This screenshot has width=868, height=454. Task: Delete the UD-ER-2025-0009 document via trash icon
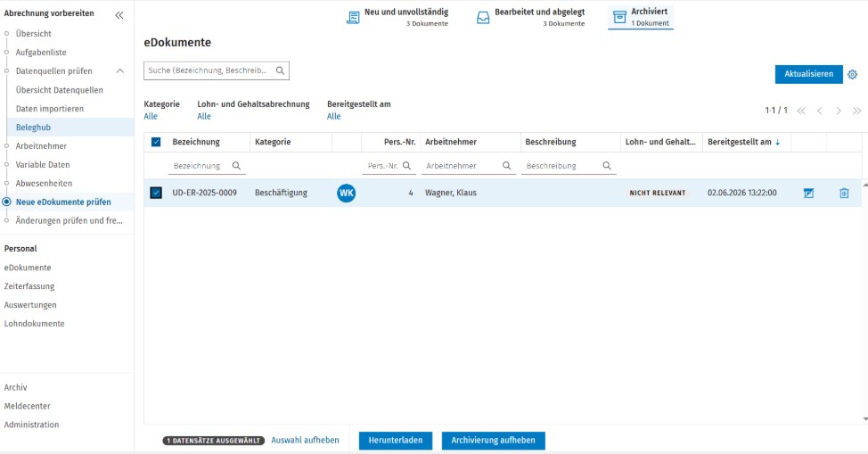coord(844,193)
